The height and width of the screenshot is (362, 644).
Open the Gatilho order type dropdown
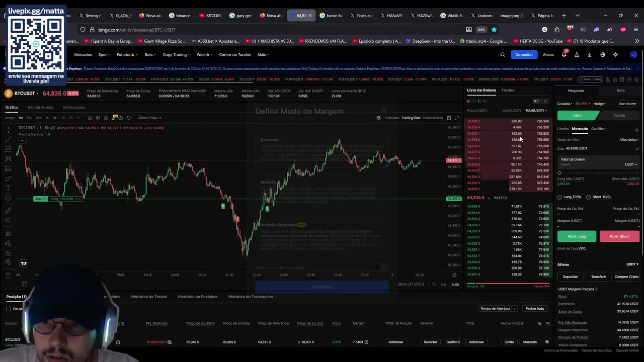click(x=599, y=129)
